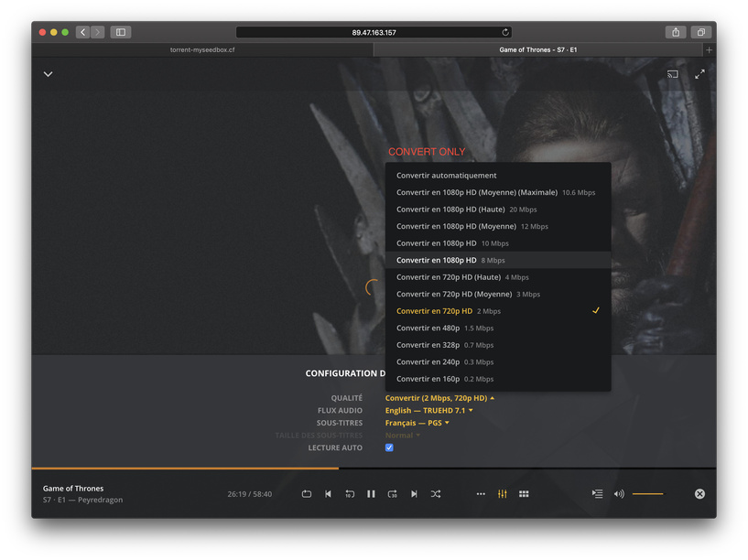Seek on the orange playback progress bar
This screenshot has width=748, height=560.
tap(374, 468)
